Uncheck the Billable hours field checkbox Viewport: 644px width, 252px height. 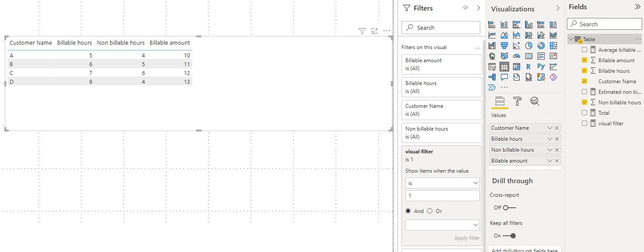pyautogui.click(x=584, y=71)
